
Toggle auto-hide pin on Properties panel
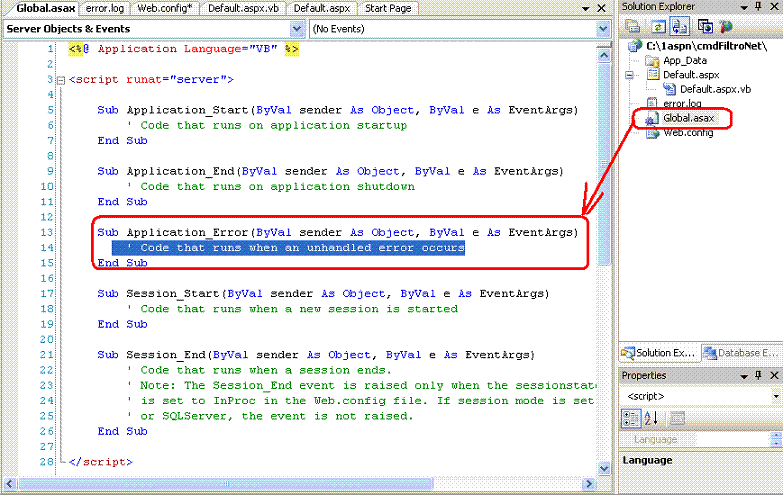(758, 375)
